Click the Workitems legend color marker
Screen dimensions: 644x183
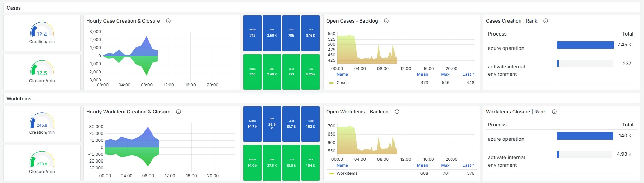[x=331, y=173]
